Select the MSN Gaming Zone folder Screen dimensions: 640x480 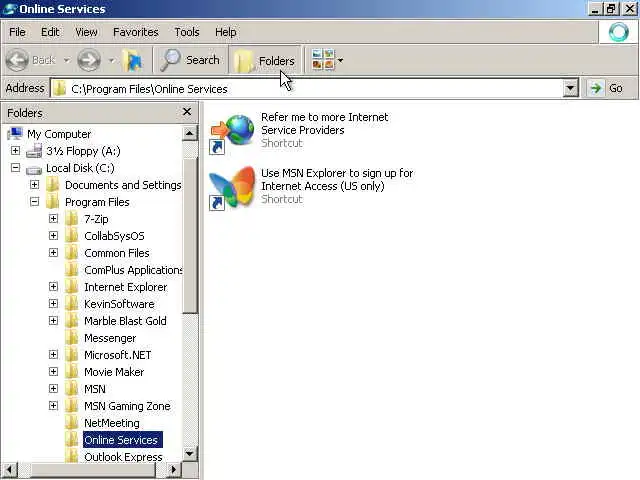click(127, 406)
